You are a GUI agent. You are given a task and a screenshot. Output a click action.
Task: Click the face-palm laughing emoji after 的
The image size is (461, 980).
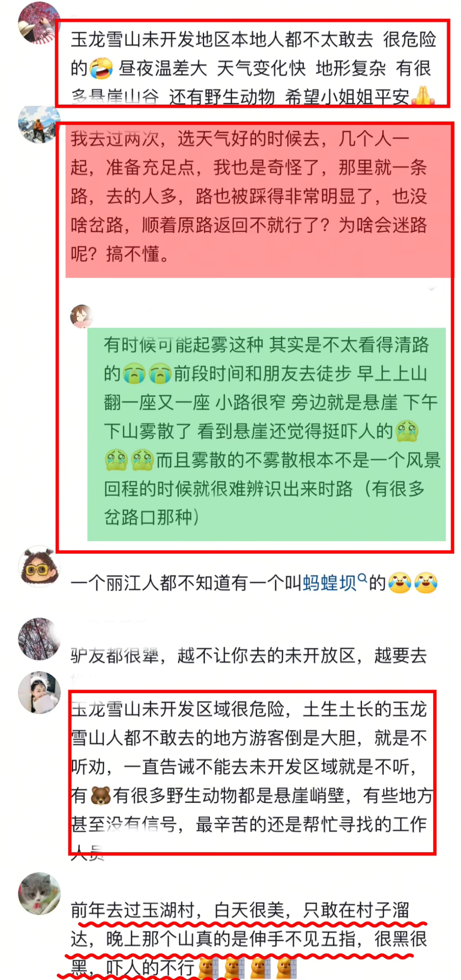[101, 69]
